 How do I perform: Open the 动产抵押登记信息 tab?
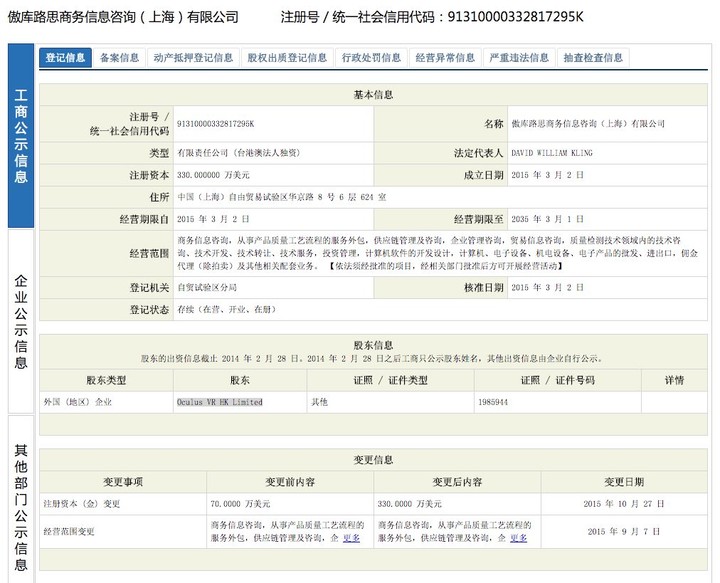coord(193,58)
